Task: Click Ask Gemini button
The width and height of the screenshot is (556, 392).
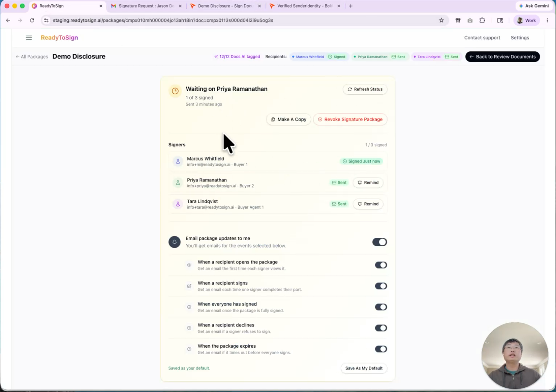Action: pyautogui.click(x=533, y=6)
